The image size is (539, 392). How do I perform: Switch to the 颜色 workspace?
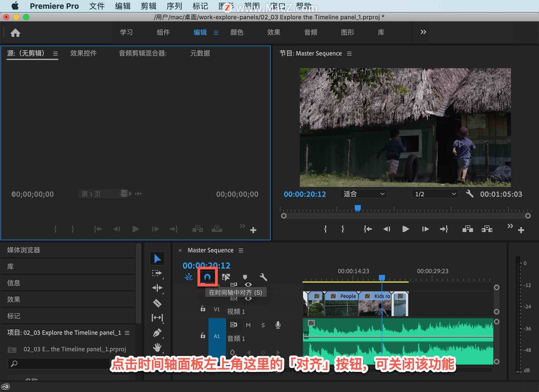tap(237, 32)
